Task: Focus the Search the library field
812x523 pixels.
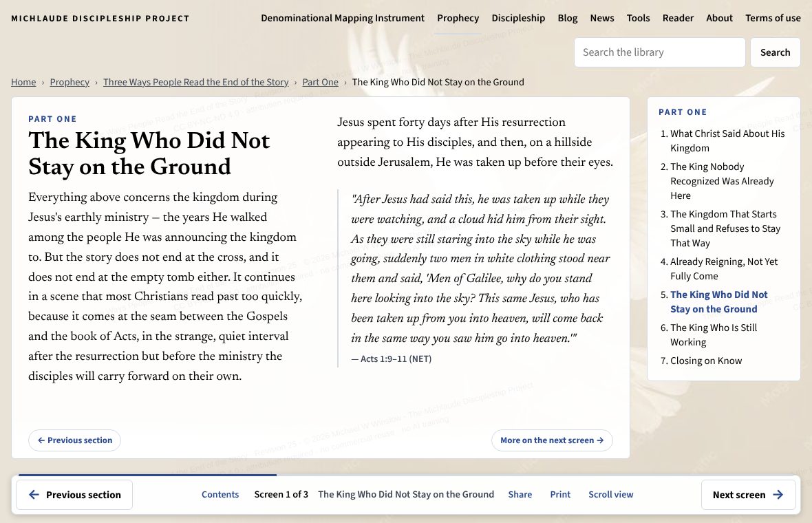Action: [x=659, y=52]
